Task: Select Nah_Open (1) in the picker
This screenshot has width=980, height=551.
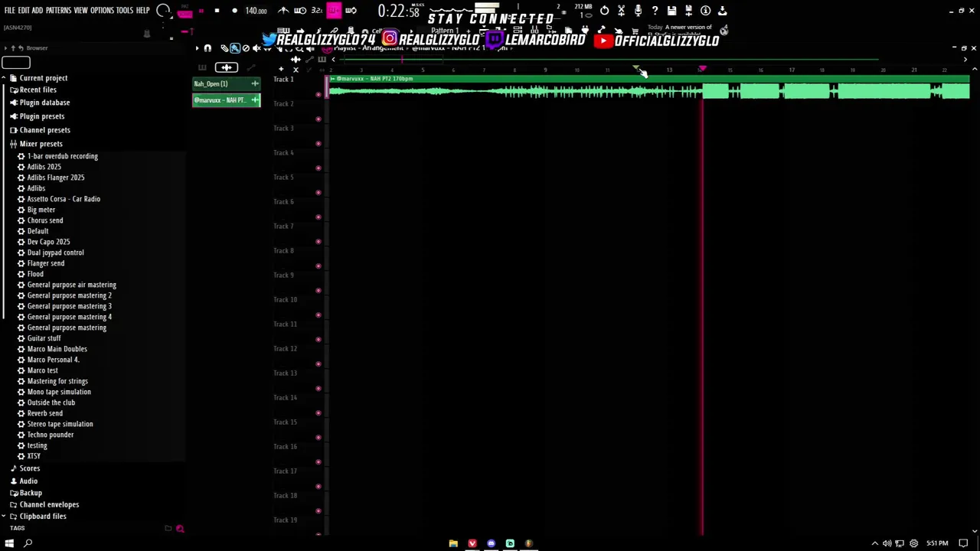Action: (226, 83)
